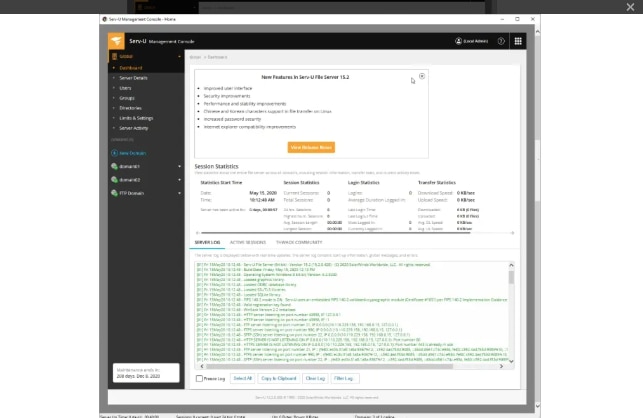Click server log scroll up arrow
Viewport: 643px width, 418px height.
(511, 265)
